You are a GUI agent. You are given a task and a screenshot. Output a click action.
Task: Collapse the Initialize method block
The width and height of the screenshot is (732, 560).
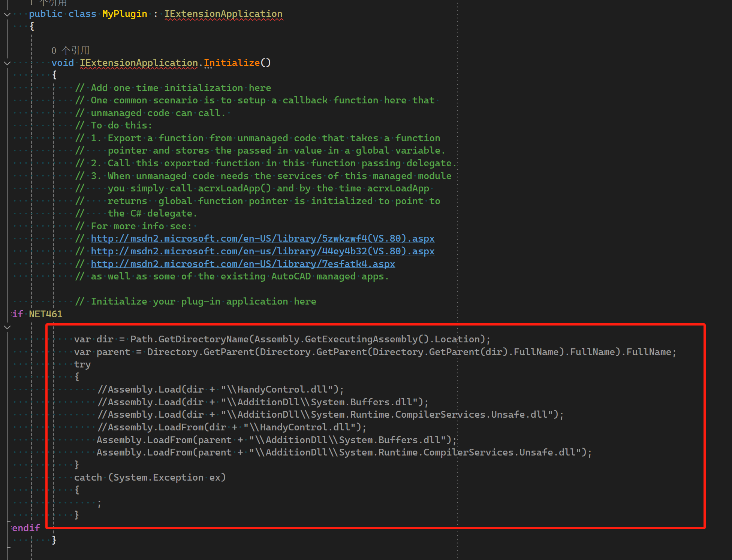click(7, 63)
